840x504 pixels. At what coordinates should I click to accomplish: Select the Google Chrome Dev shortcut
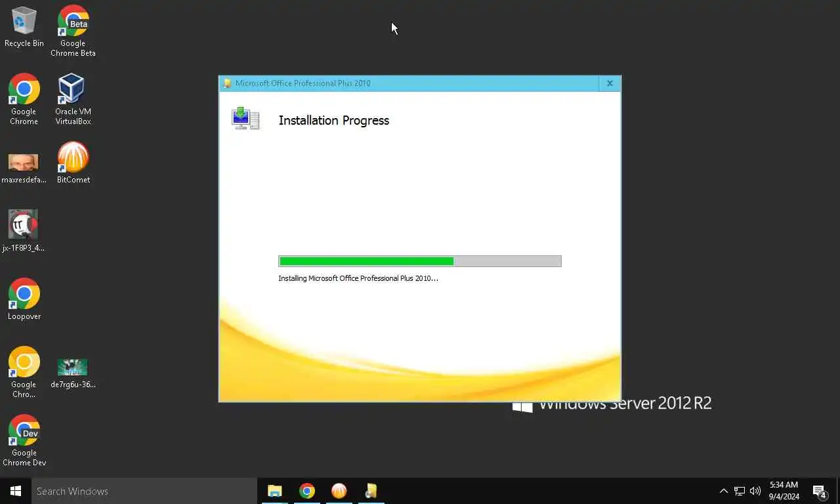coord(24,440)
